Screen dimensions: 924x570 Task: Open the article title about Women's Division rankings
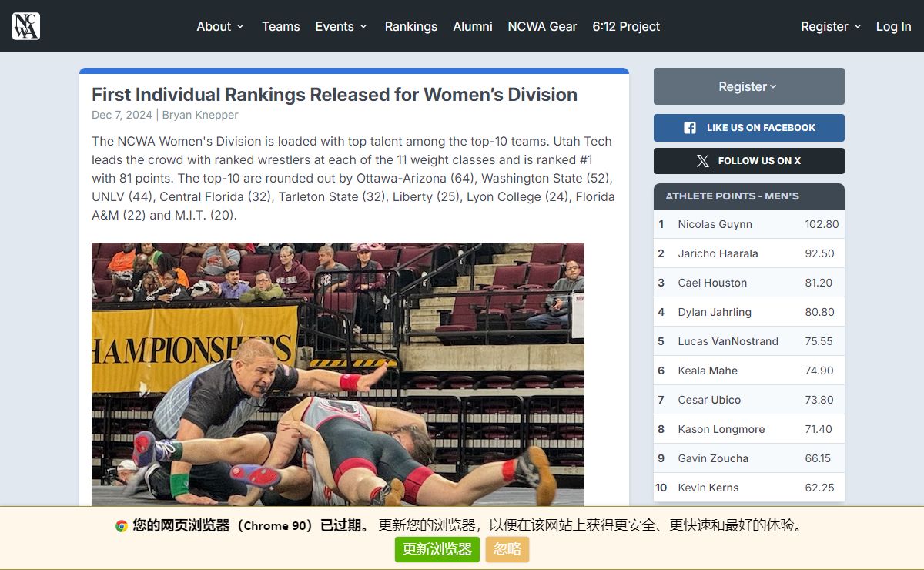[x=334, y=95]
